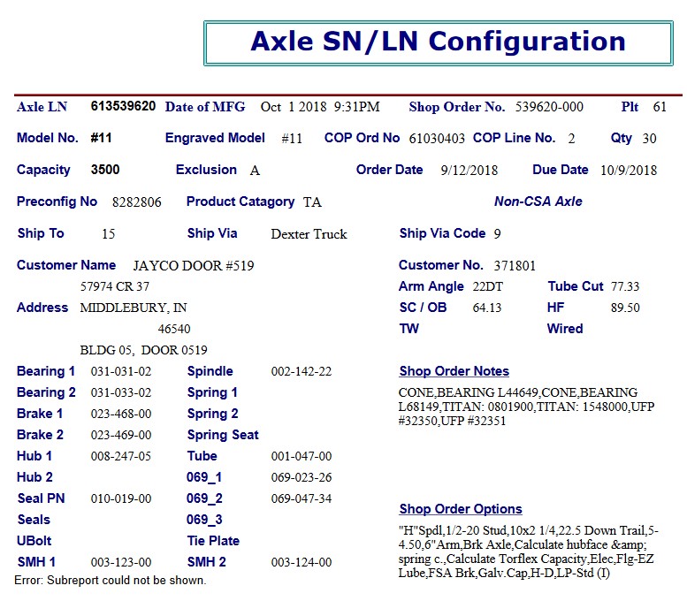687x616 pixels.
Task: Click the Preconfig No value 8282806
Action: [136, 202]
